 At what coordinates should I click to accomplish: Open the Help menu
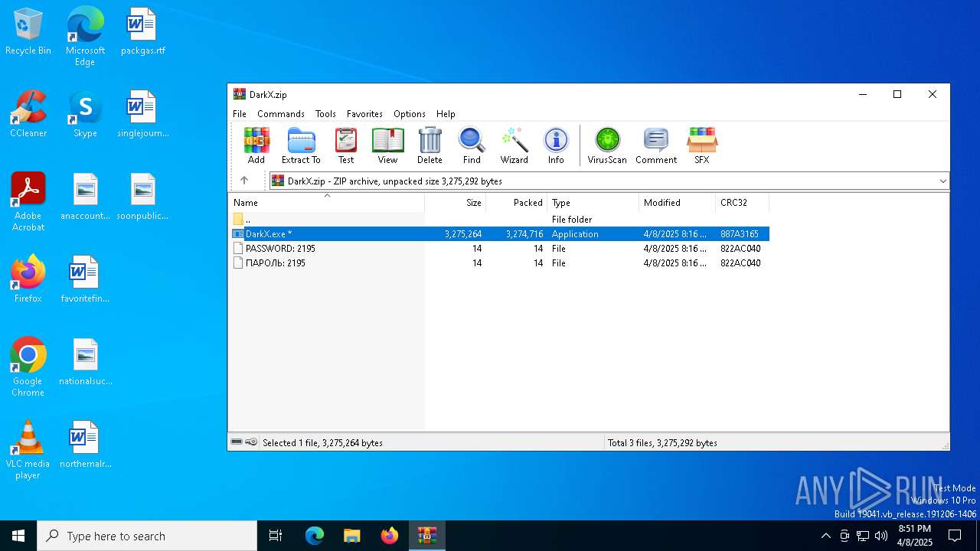(446, 114)
